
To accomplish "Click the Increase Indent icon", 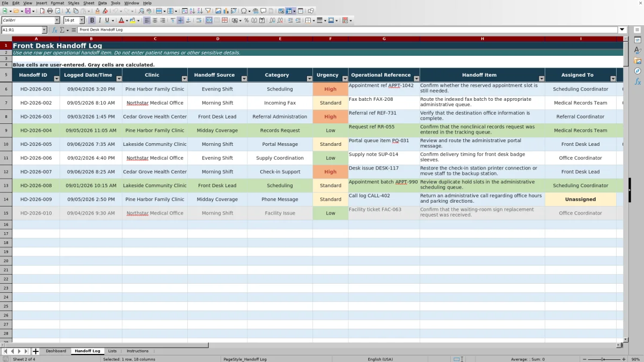I will pos(290,20).
